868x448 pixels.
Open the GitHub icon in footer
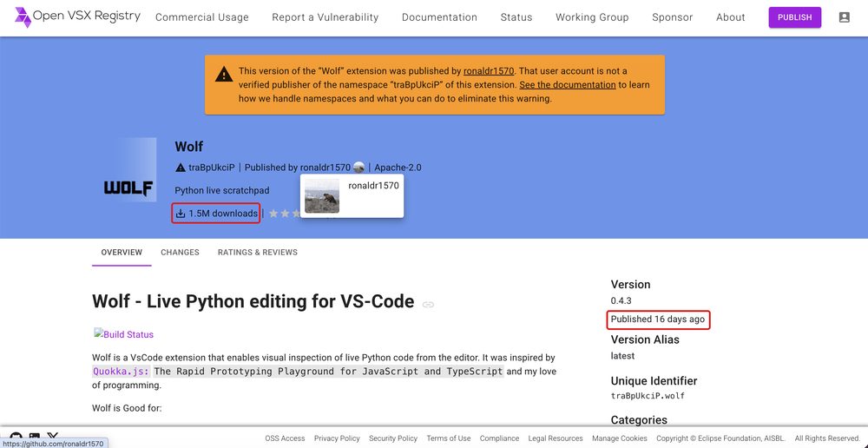[16, 437]
